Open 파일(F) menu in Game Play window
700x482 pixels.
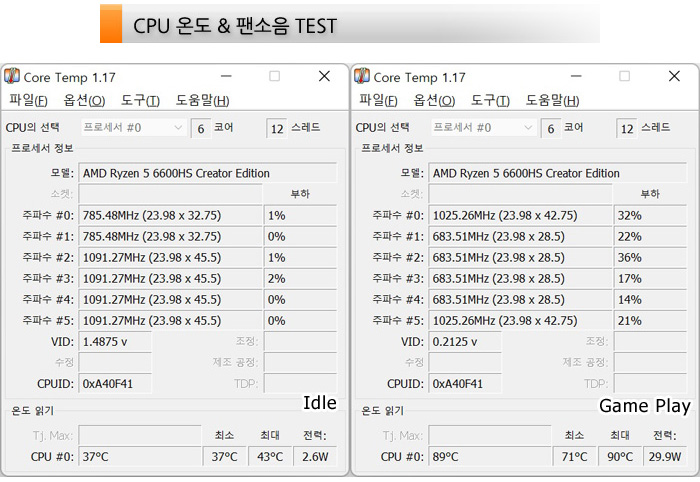tap(378, 100)
